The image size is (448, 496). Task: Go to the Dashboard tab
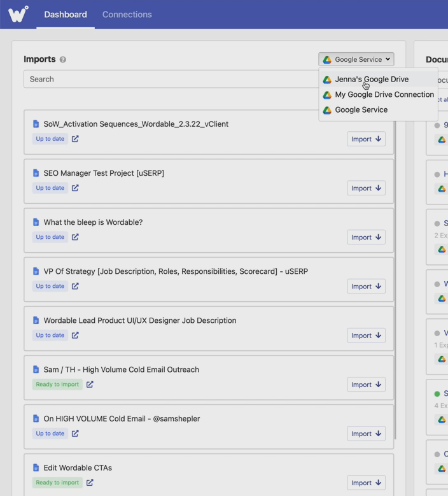[x=66, y=15]
